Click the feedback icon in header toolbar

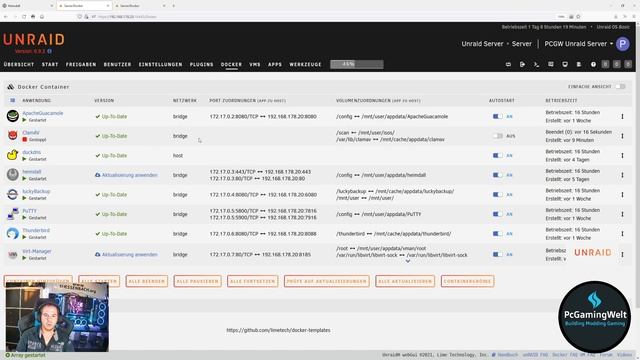click(x=551, y=64)
